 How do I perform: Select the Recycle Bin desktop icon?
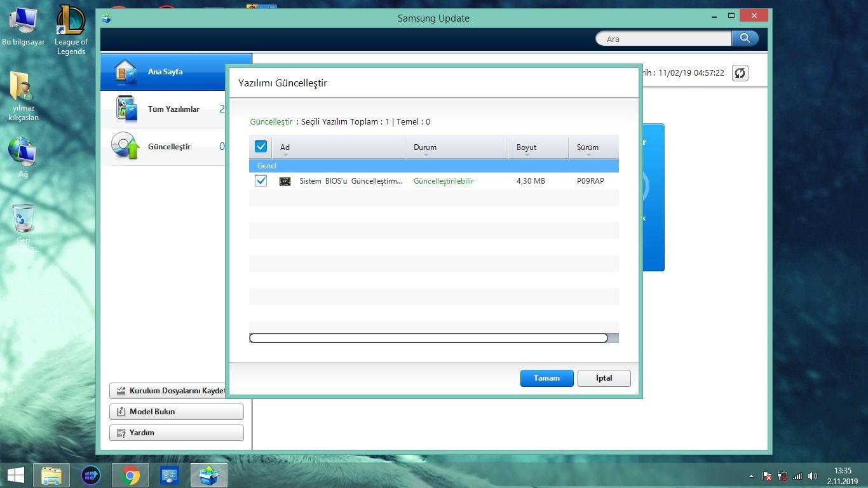tap(24, 228)
